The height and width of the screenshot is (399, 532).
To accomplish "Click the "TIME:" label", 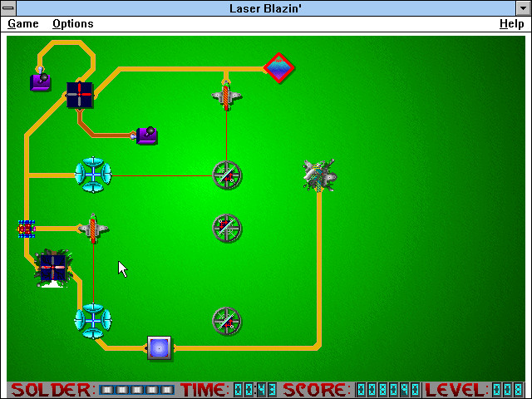I will (x=205, y=390).
